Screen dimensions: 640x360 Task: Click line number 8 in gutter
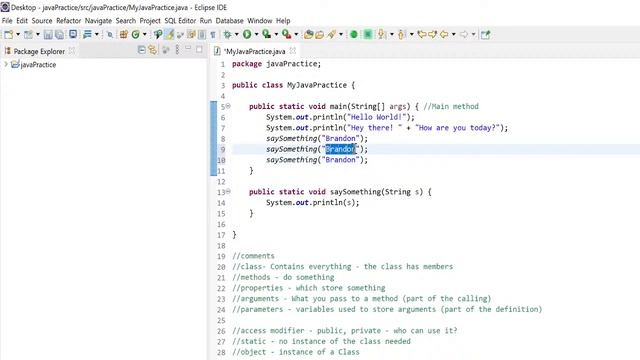[223, 139]
